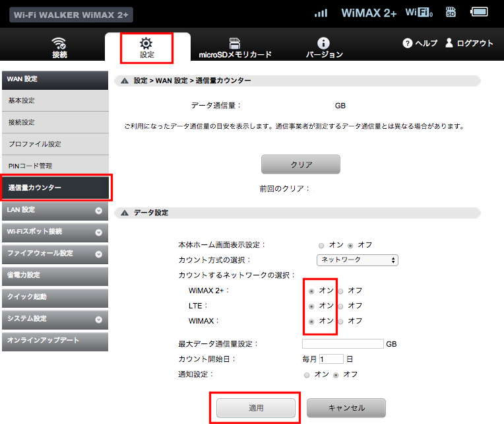This screenshot has height=424, width=504.
Task: Expand the Wi-Fiスポット接続 chevron
Action: (x=99, y=232)
